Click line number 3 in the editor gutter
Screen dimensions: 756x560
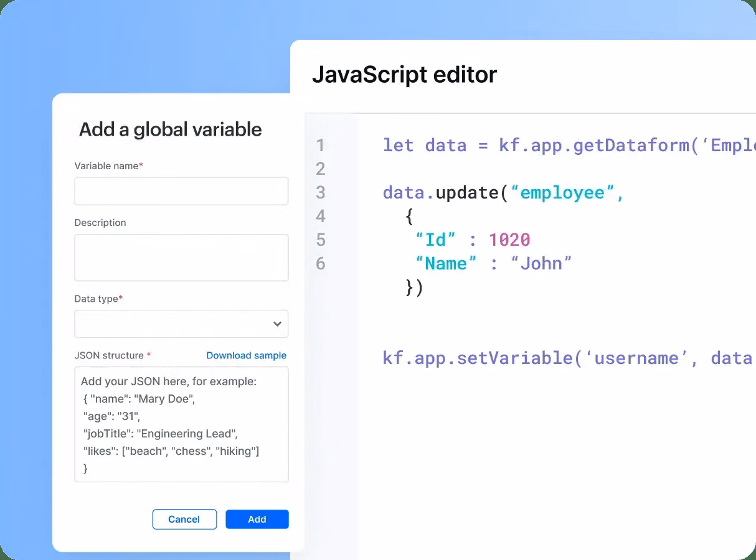click(x=321, y=192)
